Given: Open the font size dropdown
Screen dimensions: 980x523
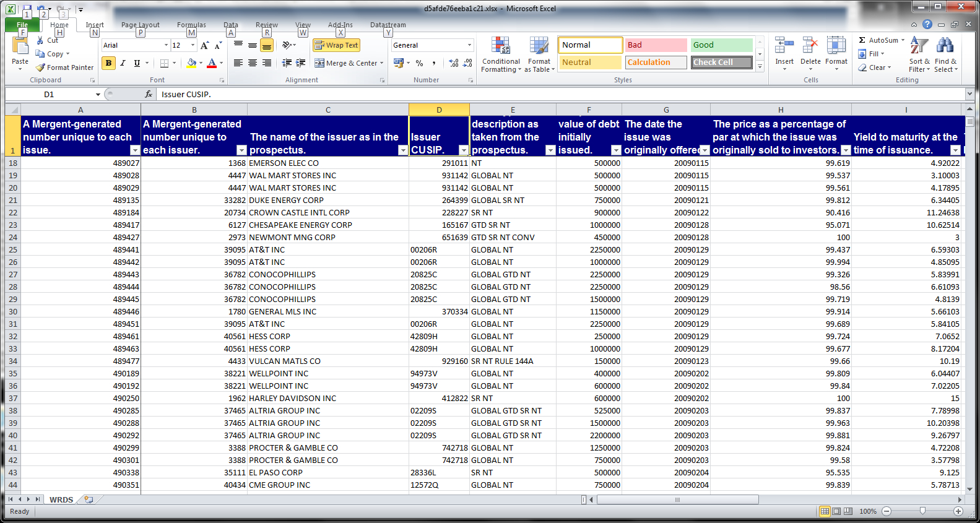Looking at the screenshot, I should point(193,45).
